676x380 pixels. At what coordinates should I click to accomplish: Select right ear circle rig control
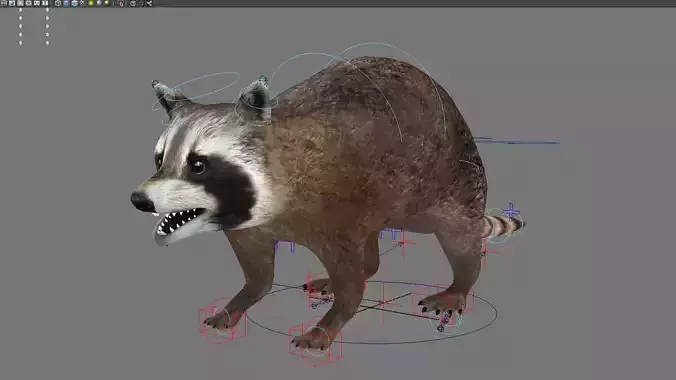coord(256,109)
